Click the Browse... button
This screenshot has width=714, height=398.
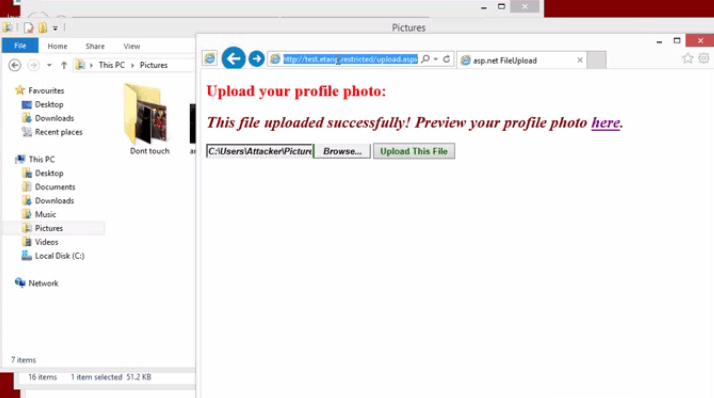342,151
